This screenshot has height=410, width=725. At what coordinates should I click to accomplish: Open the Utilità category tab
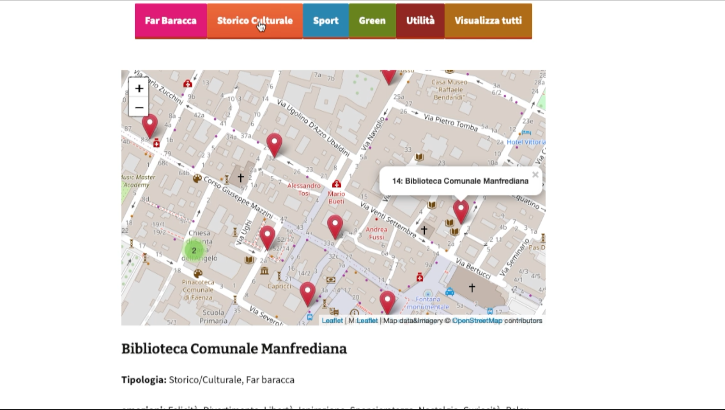420,21
